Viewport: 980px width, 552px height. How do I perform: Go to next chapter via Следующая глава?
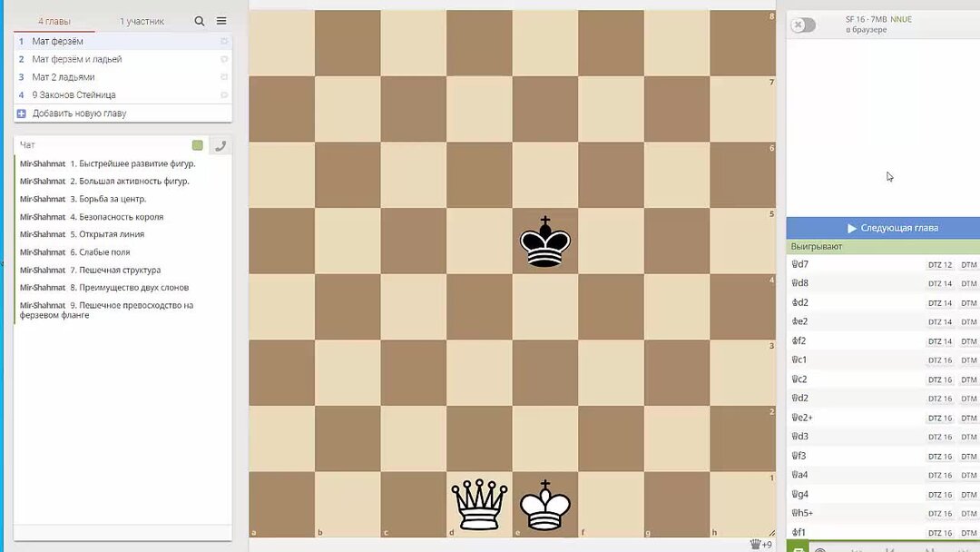click(x=883, y=228)
